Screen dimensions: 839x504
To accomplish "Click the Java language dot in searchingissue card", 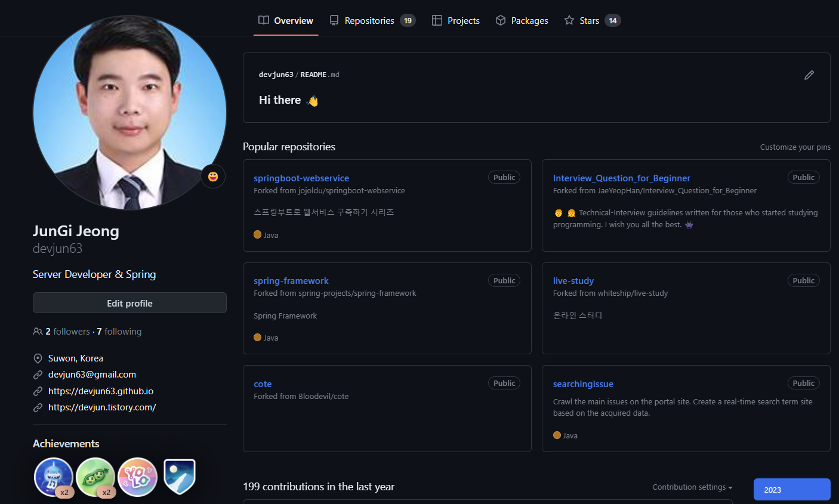I will pyautogui.click(x=557, y=435).
